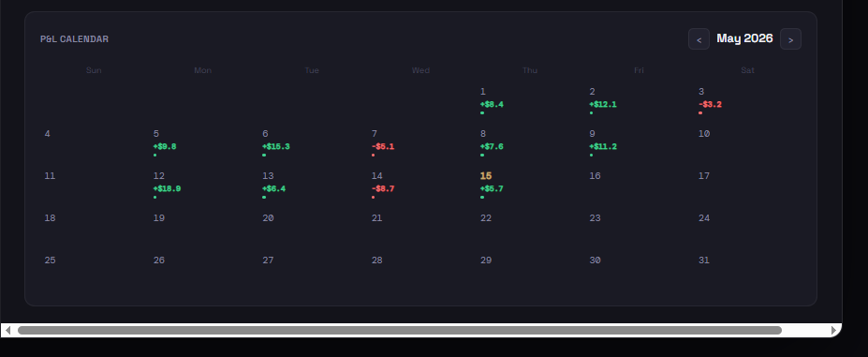Select day 14 with -$8.7

pyautogui.click(x=420, y=186)
